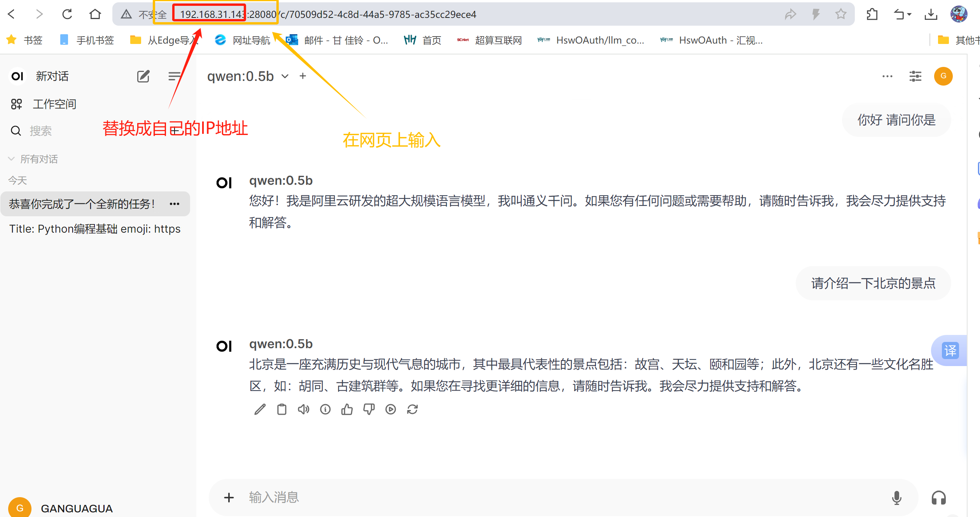Screen dimensions: 980x517
Task: Open the HswOAuth/llm_co... bookmark
Action: (590, 40)
